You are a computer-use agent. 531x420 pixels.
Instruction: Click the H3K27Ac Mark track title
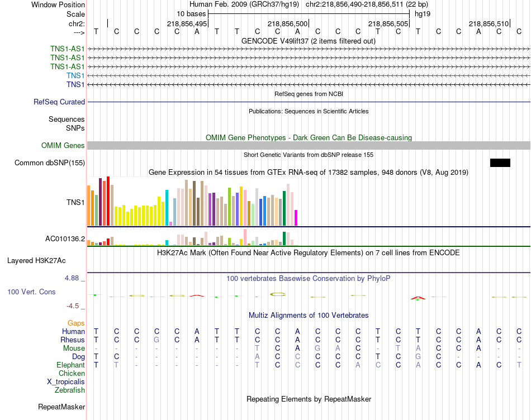(x=309, y=253)
